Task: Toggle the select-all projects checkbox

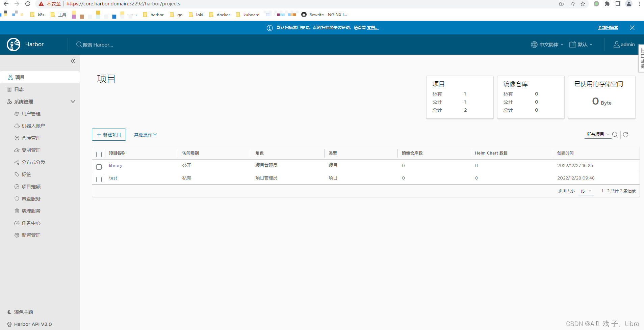Action: pyautogui.click(x=99, y=155)
